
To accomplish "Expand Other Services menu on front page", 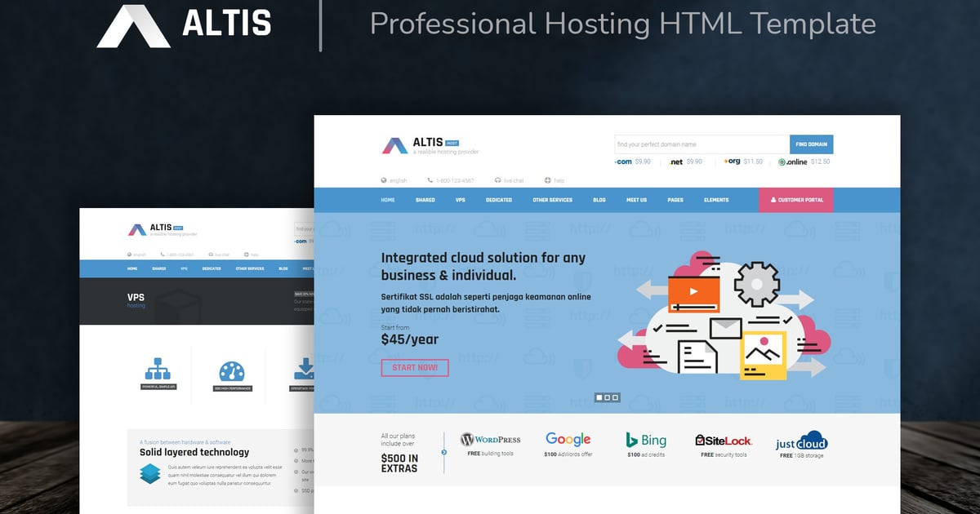I will pyautogui.click(x=552, y=200).
